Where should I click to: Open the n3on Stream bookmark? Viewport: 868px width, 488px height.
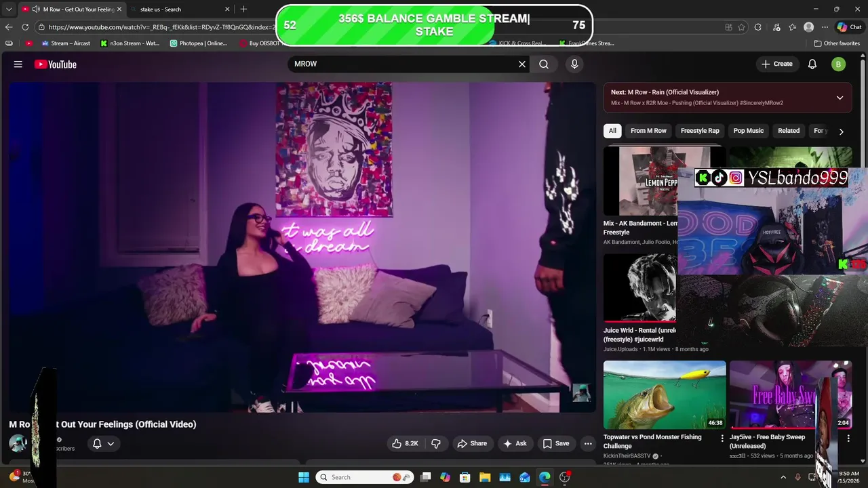click(x=130, y=43)
